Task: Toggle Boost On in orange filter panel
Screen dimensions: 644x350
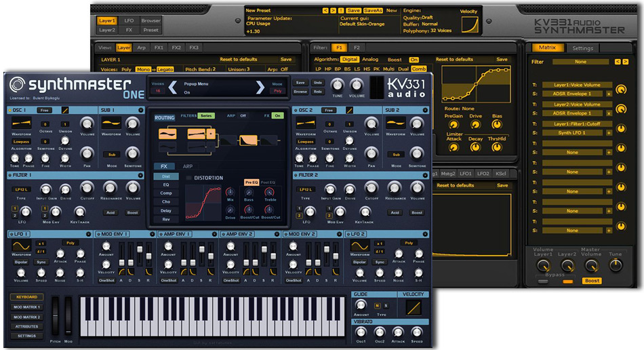Action: click(414, 60)
